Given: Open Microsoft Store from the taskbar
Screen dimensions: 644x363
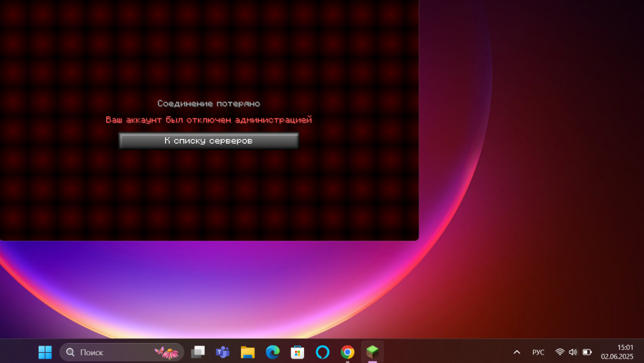Looking at the screenshot, I should 298,352.
